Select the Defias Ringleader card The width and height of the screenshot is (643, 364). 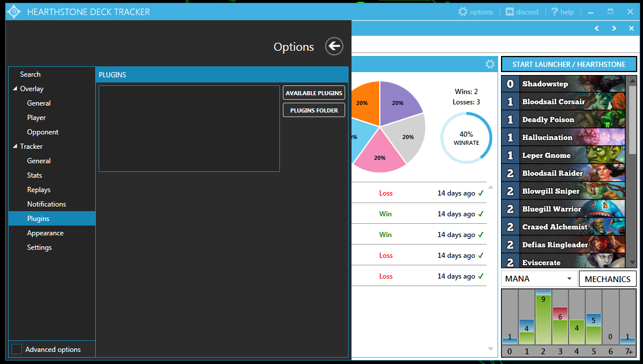pos(563,245)
